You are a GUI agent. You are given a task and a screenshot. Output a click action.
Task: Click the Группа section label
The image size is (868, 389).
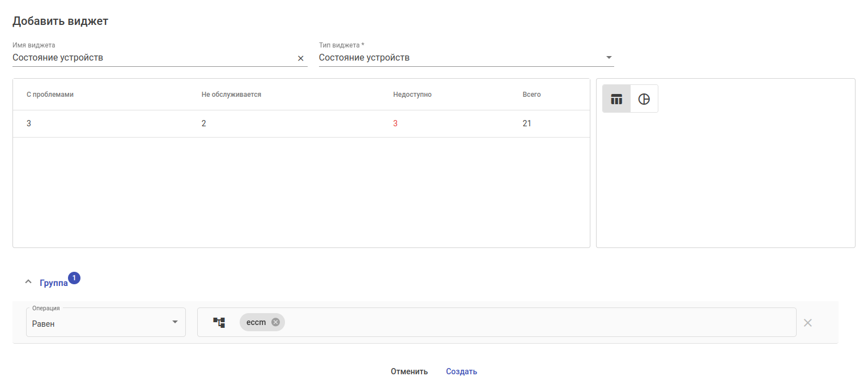[x=54, y=283]
